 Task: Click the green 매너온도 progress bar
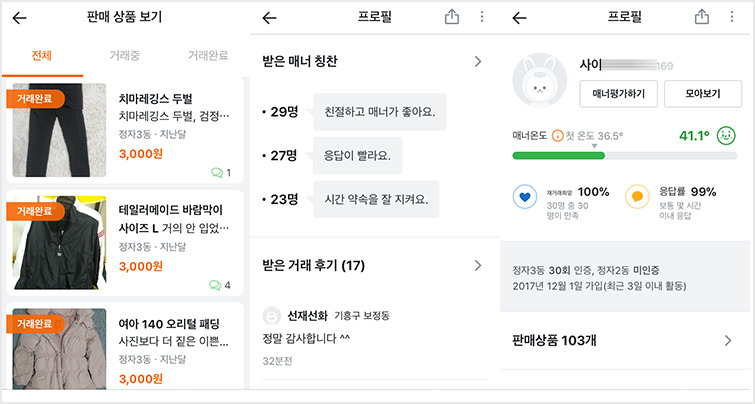[x=559, y=156]
